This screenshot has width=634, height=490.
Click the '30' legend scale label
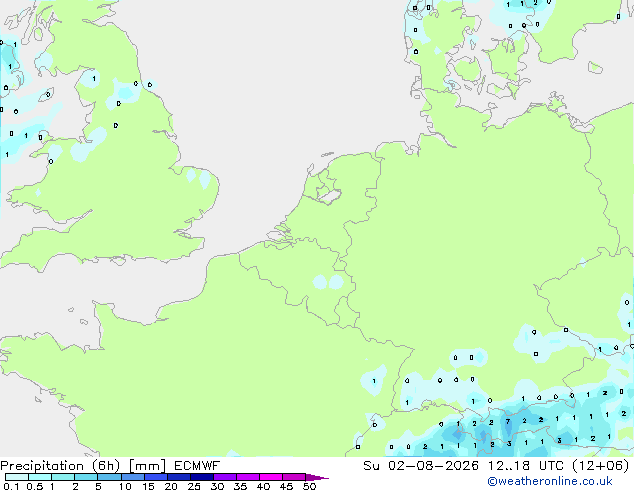pyautogui.click(x=217, y=486)
